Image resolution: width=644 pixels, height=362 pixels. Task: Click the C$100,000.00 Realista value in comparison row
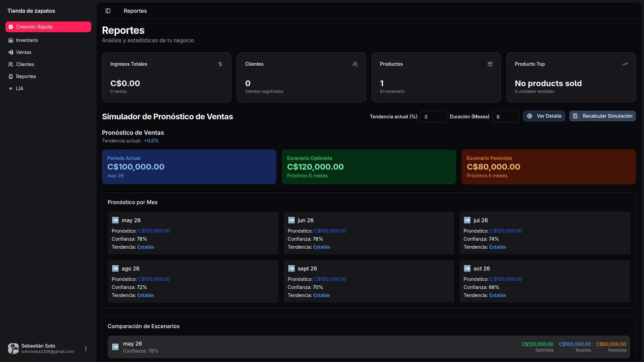coord(575,344)
